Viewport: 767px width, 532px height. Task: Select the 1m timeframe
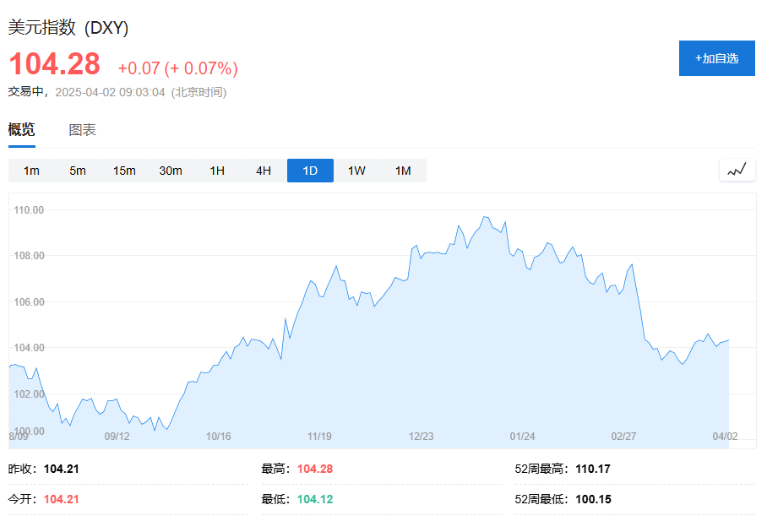click(x=31, y=171)
